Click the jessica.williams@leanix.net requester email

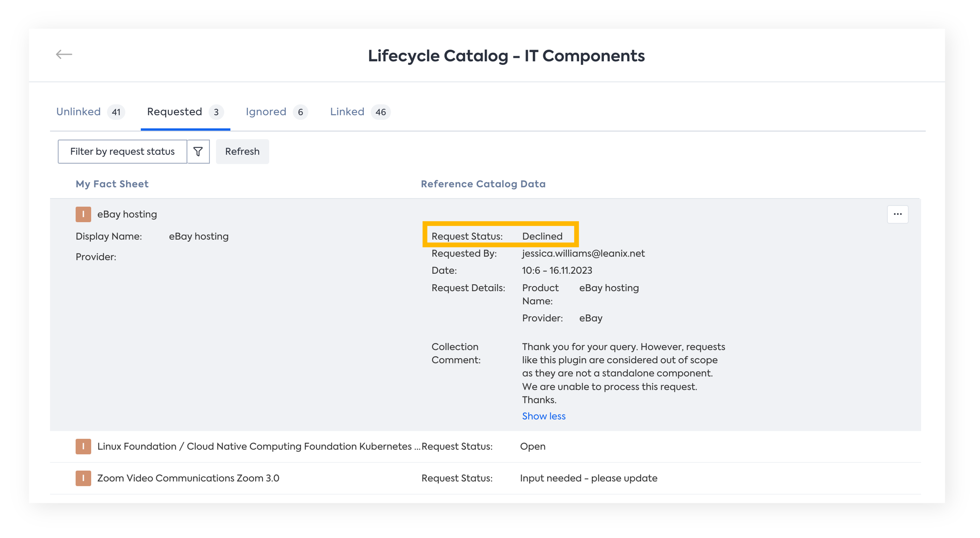point(583,253)
